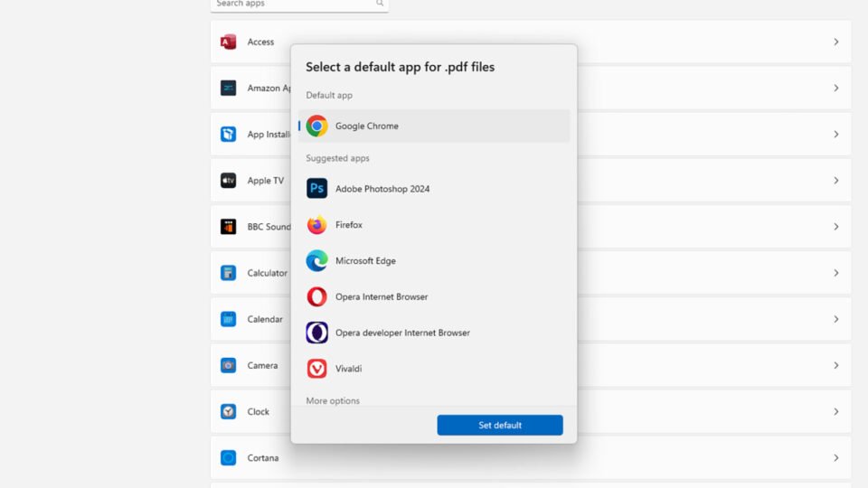Expand the Cortana row chevron

coord(836,457)
